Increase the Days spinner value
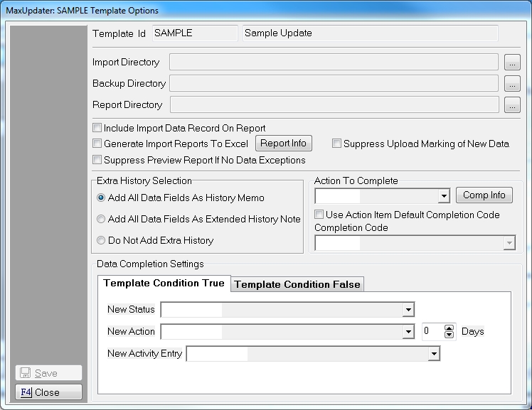The height and width of the screenshot is (410, 532). (449, 328)
